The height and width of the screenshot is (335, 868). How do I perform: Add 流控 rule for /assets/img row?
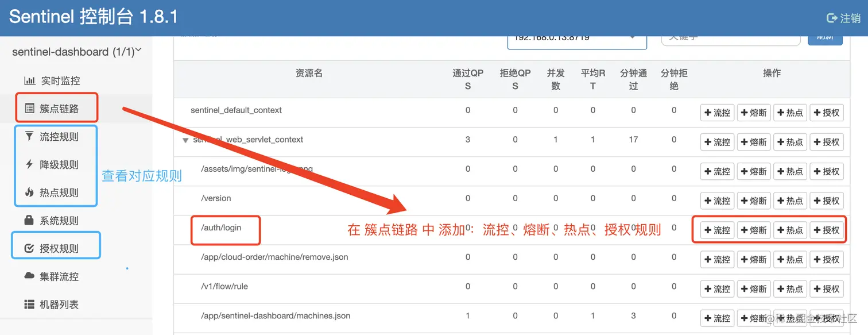point(718,171)
